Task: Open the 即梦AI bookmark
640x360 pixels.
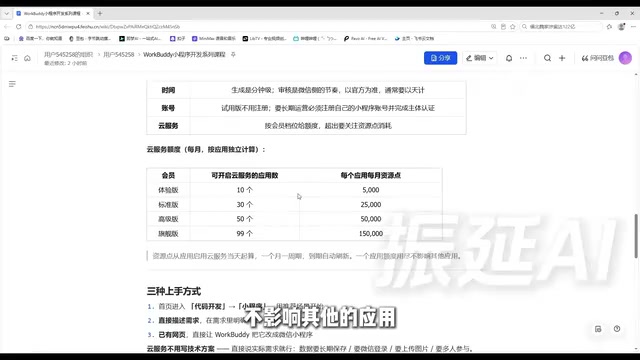Action: tap(140, 38)
